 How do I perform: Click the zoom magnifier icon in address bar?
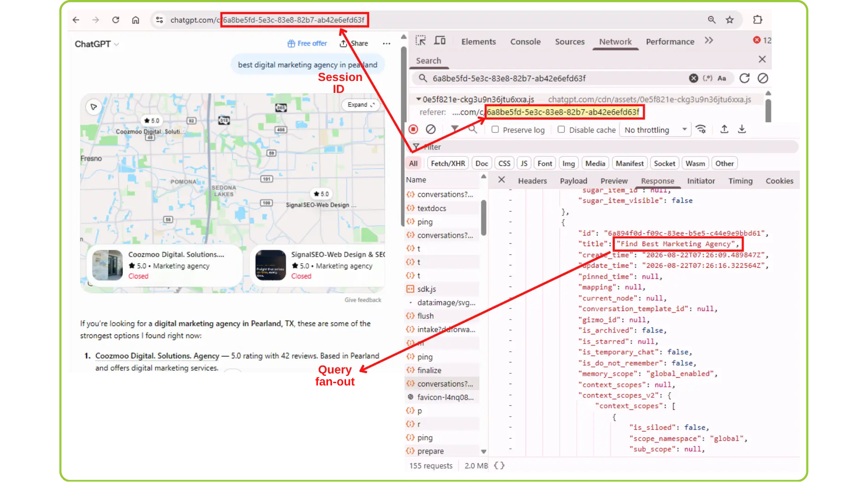[712, 20]
